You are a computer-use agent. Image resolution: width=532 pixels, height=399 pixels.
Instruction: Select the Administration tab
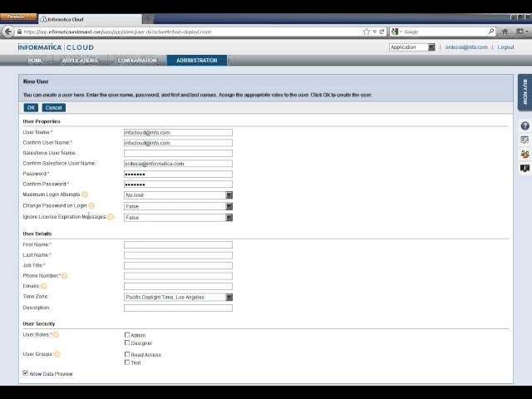[197, 61]
